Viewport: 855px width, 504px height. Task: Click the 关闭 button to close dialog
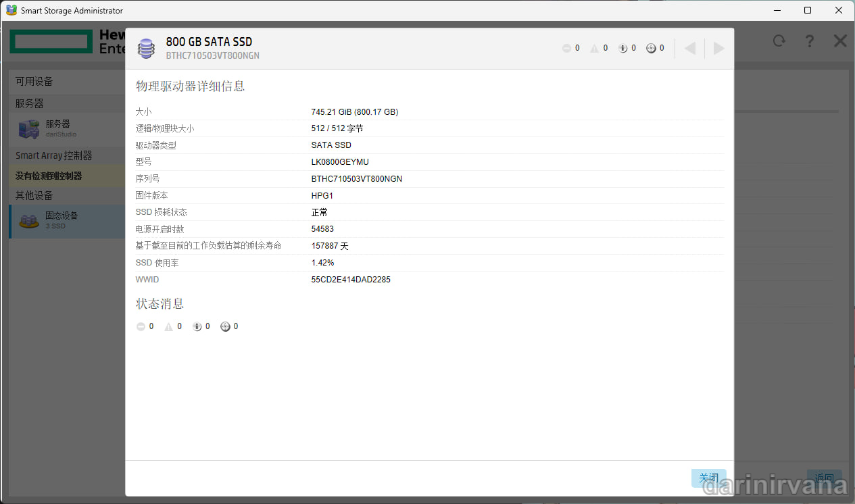point(708,478)
